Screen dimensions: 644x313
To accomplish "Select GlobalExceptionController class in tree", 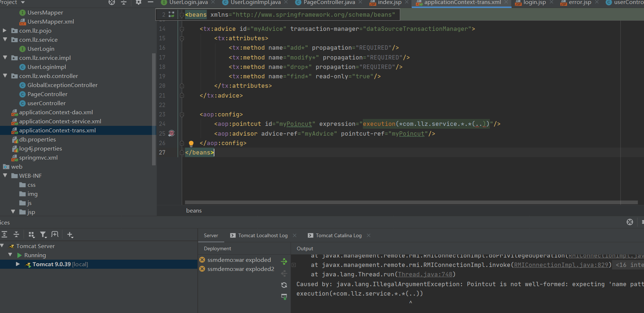I will (x=62, y=85).
